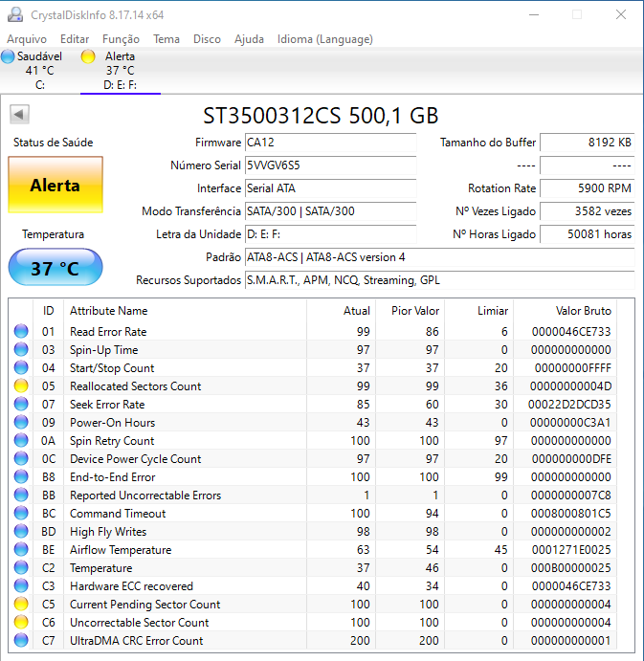Click yellow status orb for Reallocated Sectors Count
Image resolution: width=644 pixels, height=661 pixels.
tap(21, 386)
